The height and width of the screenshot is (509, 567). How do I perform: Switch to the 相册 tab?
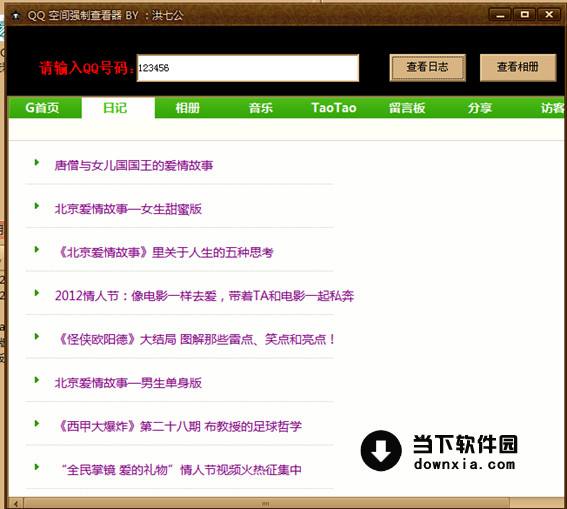coord(188,108)
